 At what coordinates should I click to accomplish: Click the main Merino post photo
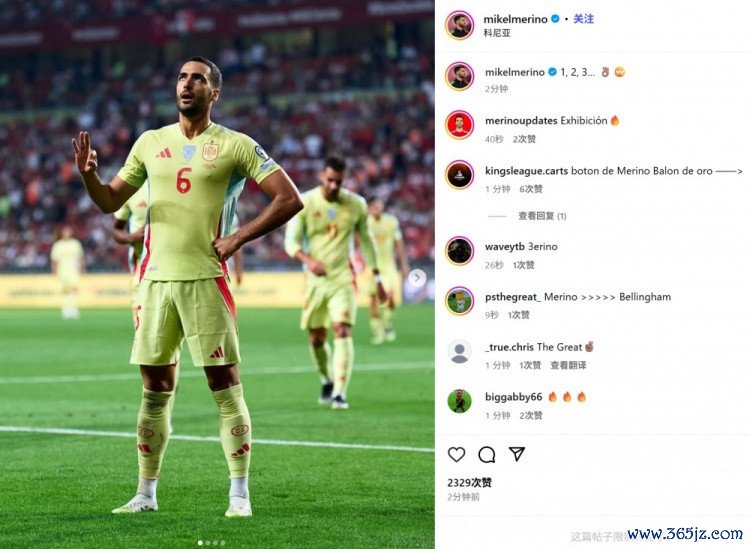point(217,274)
